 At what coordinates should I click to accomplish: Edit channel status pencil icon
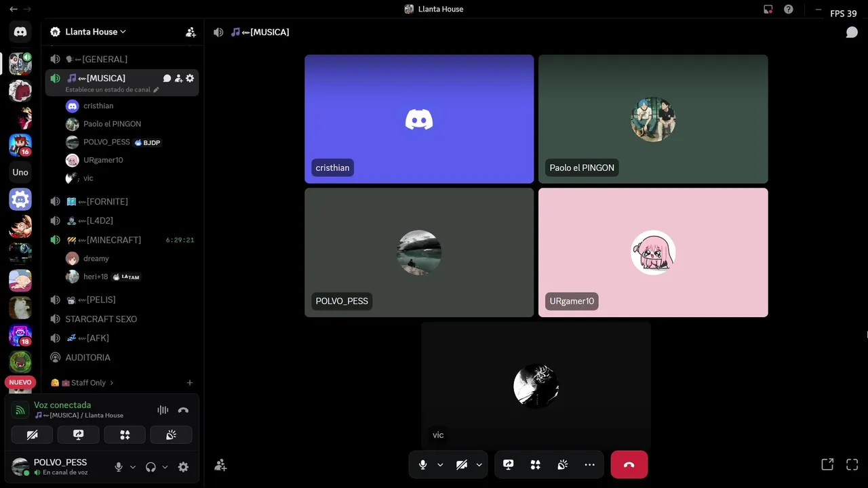click(x=156, y=89)
